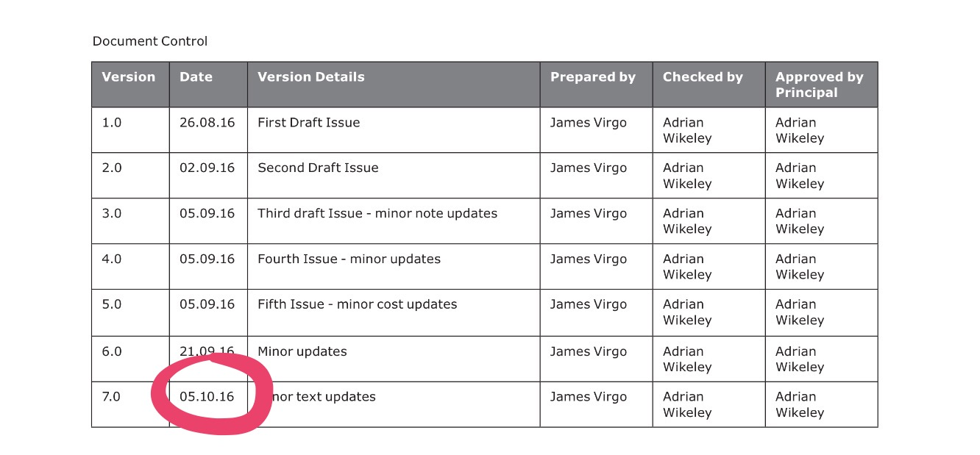Click the version number 7.0 cell
The height and width of the screenshot is (455, 980).
click(112, 397)
